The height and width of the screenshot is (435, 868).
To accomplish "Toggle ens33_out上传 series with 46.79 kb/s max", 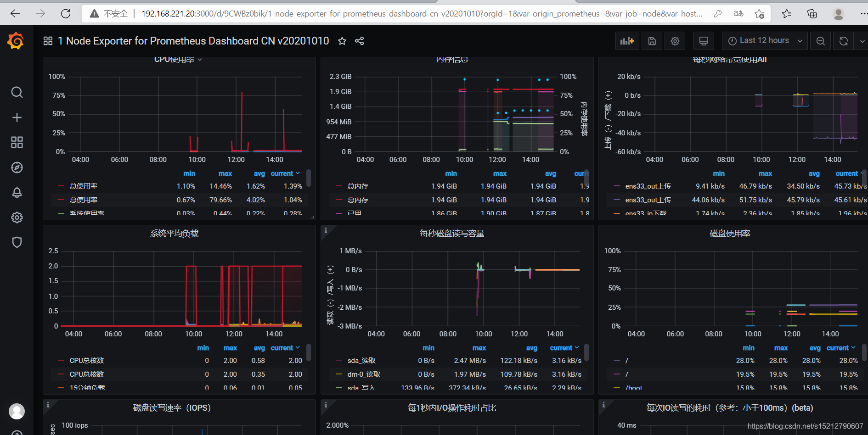I will point(648,186).
